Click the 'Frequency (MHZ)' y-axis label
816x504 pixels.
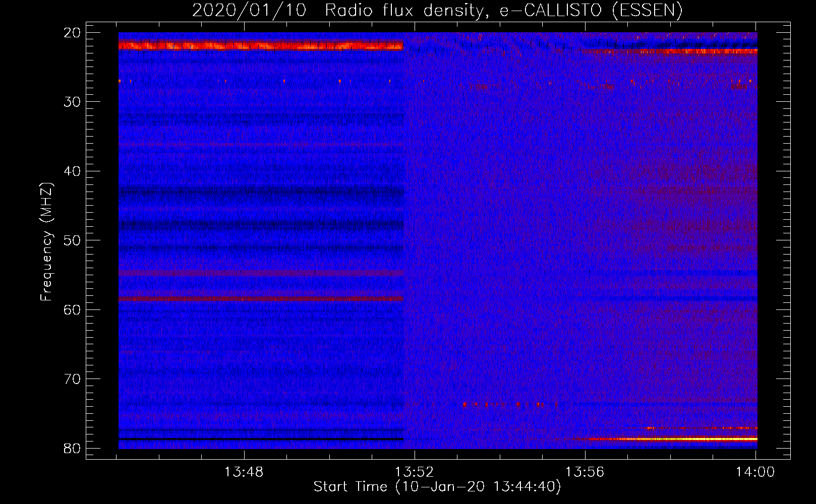coord(46,242)
